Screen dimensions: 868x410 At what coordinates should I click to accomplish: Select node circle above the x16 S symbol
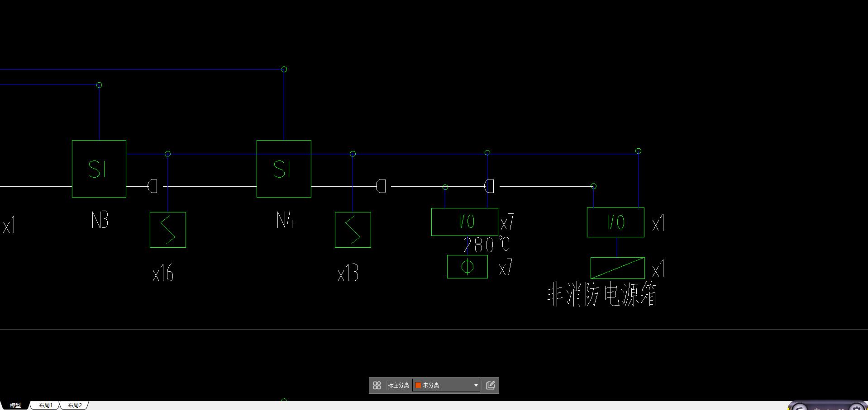point(168,154)
